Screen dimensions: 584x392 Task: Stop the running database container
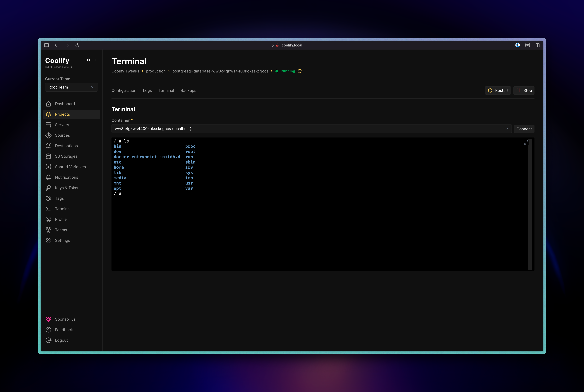click(x=524, y=90)
